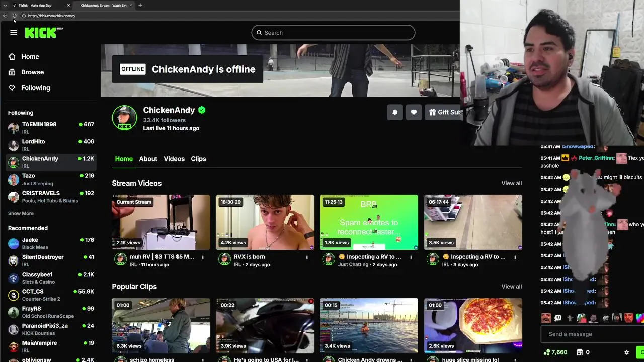Open Classybeef recommended channel
Image resolution: width=644 pixels, height=362 pixels.
tap(50, 278)
